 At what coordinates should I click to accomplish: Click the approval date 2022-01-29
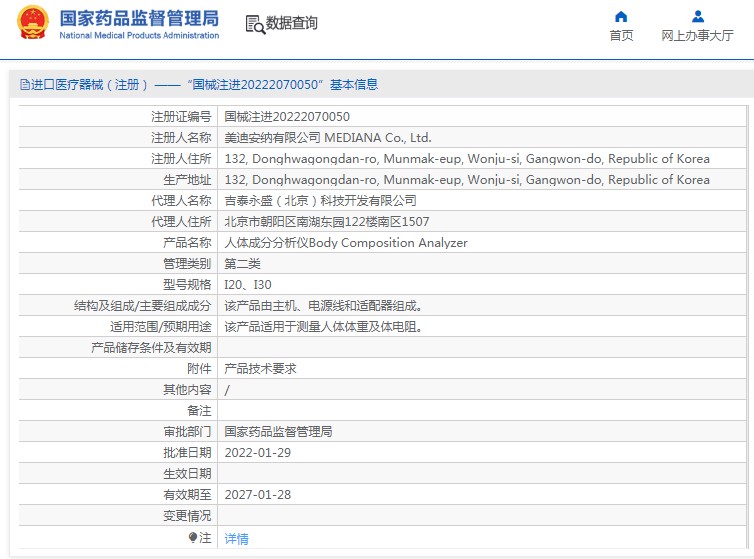click(x=256, y=452)
